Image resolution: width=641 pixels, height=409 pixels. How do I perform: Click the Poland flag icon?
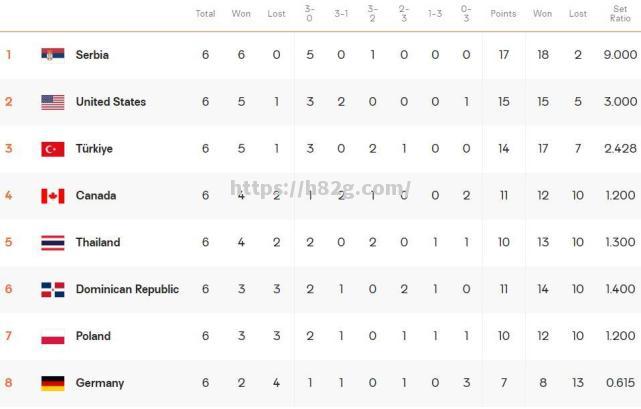[x=53, y=337]
